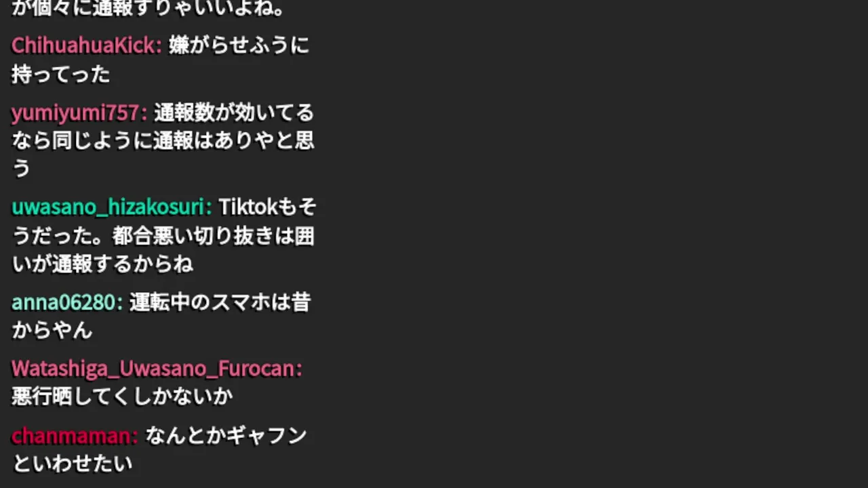
Task: Click the line 持ってった
Action: tap(61, 75)
